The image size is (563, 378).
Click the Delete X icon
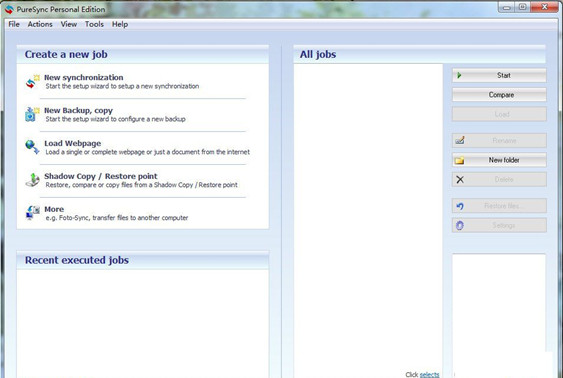460,179
